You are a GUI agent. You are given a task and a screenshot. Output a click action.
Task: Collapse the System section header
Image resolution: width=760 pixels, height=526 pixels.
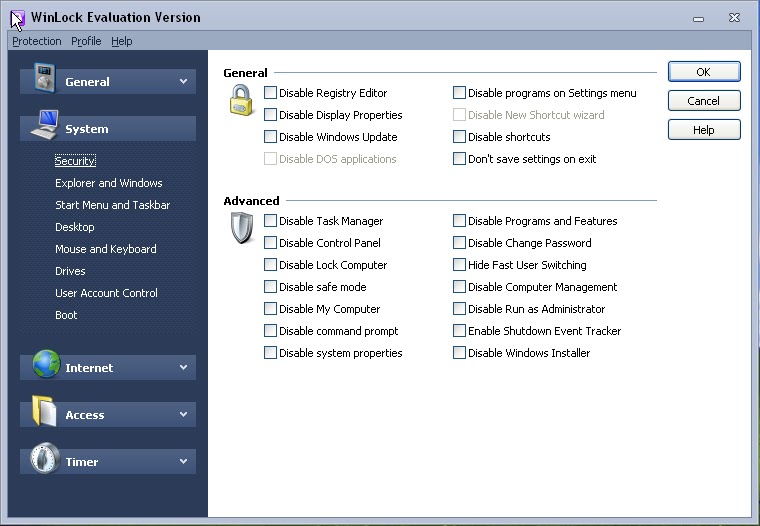[x=108, y=128]
